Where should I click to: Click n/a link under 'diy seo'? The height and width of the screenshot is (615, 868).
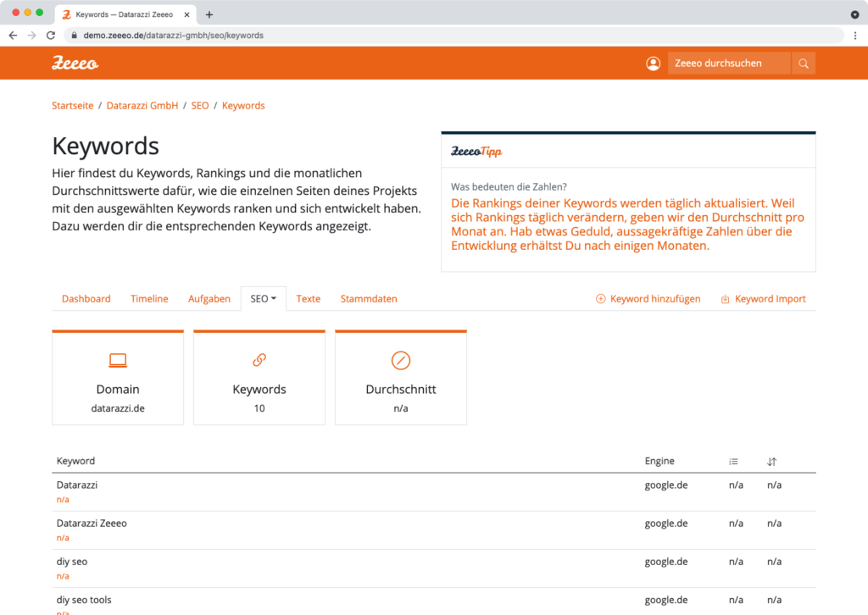[x=63, y=576]
